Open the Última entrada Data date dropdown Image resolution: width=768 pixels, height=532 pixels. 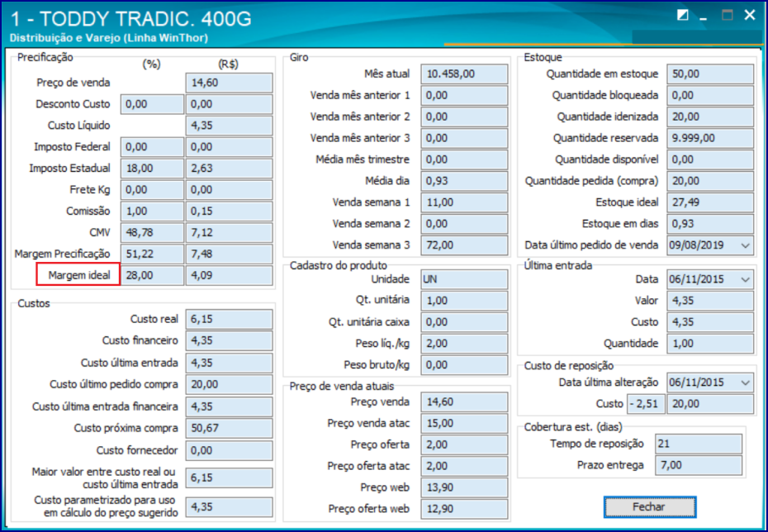746,280
